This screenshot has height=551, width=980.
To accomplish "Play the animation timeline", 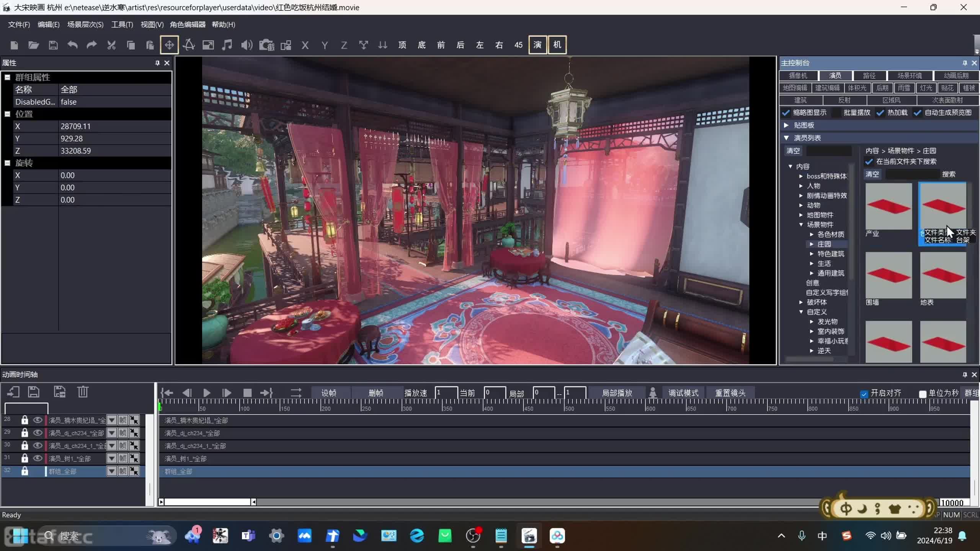I will click(207, 393).
